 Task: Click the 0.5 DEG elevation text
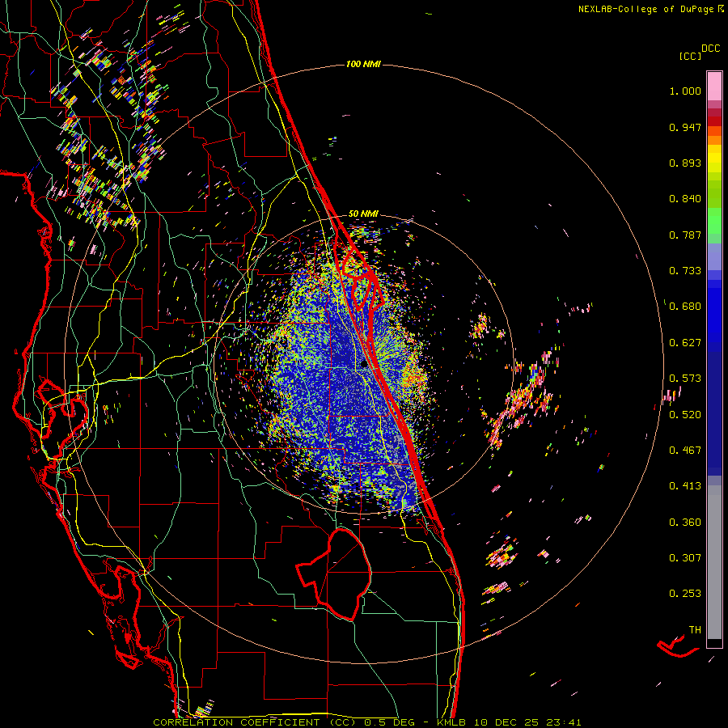[x=389, y=722]
